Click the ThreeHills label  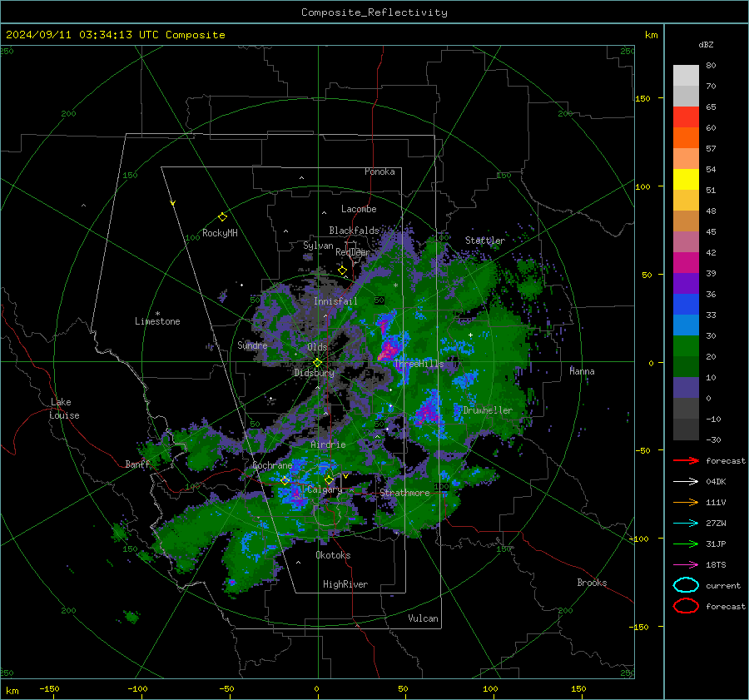[419, 364]
